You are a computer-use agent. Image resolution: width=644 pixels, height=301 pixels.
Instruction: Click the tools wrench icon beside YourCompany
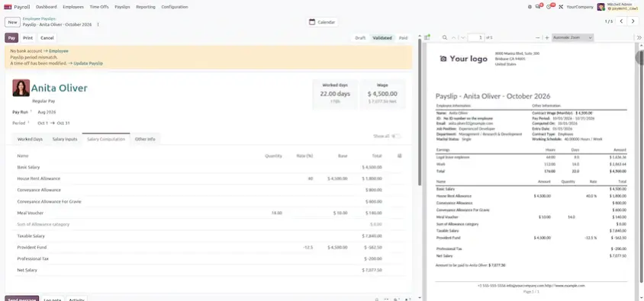[561, 7]
